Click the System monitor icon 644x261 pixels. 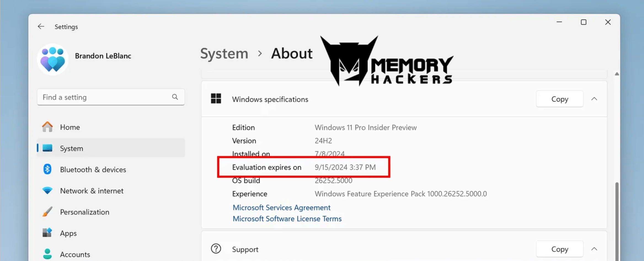pos(47,148)
